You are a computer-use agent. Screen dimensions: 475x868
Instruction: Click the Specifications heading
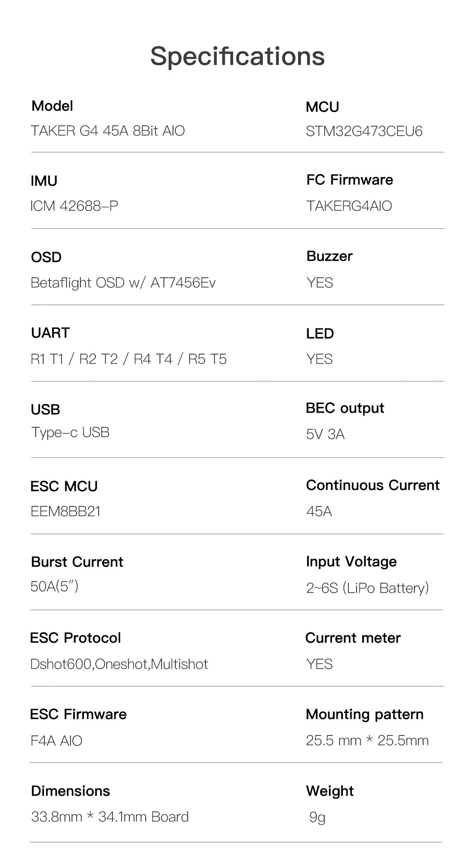(x=237, y=56)
